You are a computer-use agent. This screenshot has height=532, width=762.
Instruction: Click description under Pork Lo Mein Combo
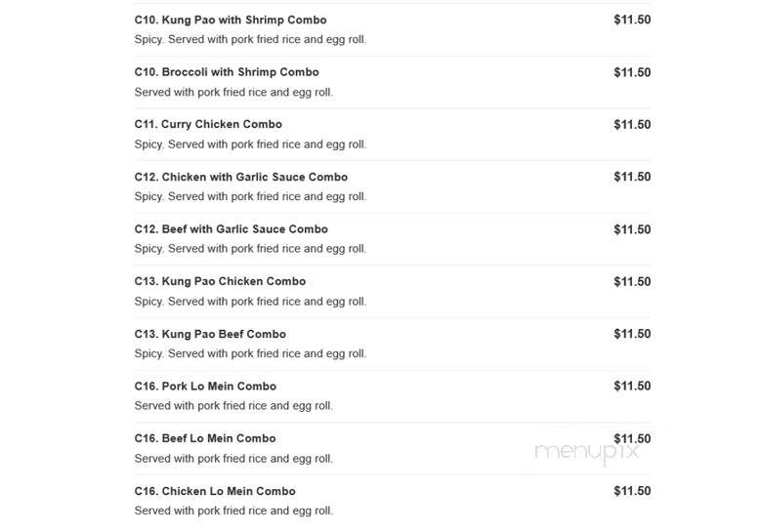coord(233,406)
